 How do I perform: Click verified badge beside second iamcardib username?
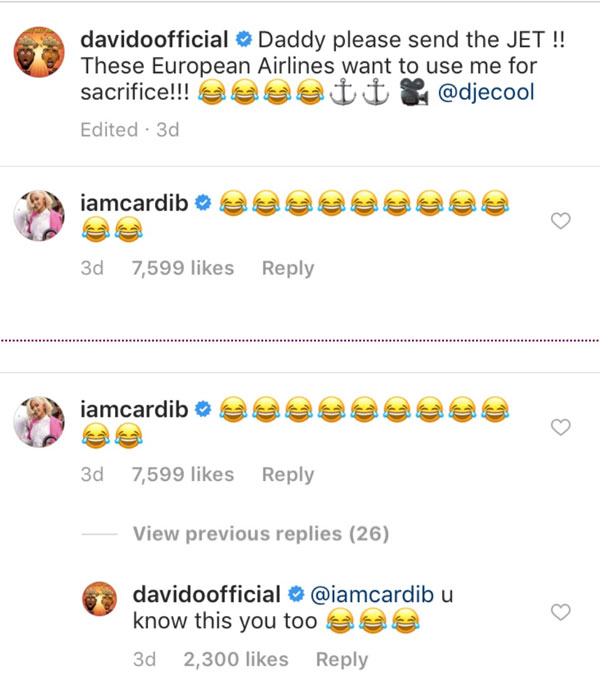[203, 409]
